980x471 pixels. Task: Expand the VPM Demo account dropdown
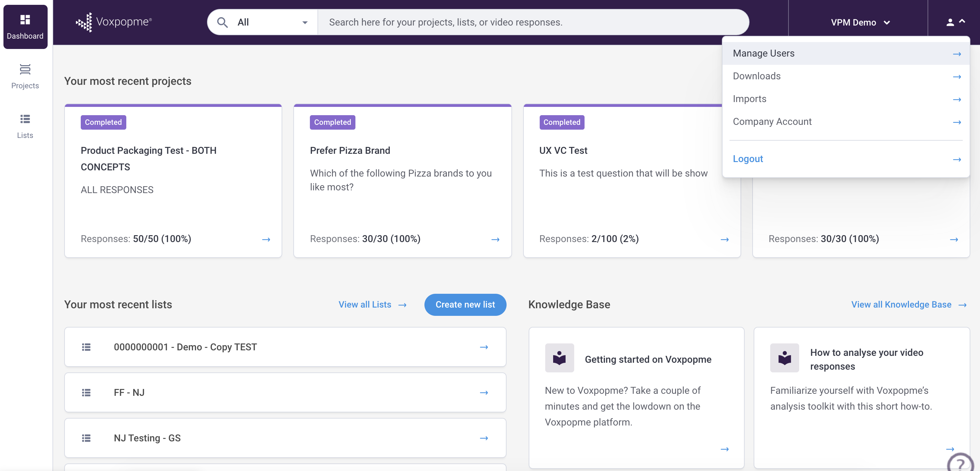[x=861, y=22]
